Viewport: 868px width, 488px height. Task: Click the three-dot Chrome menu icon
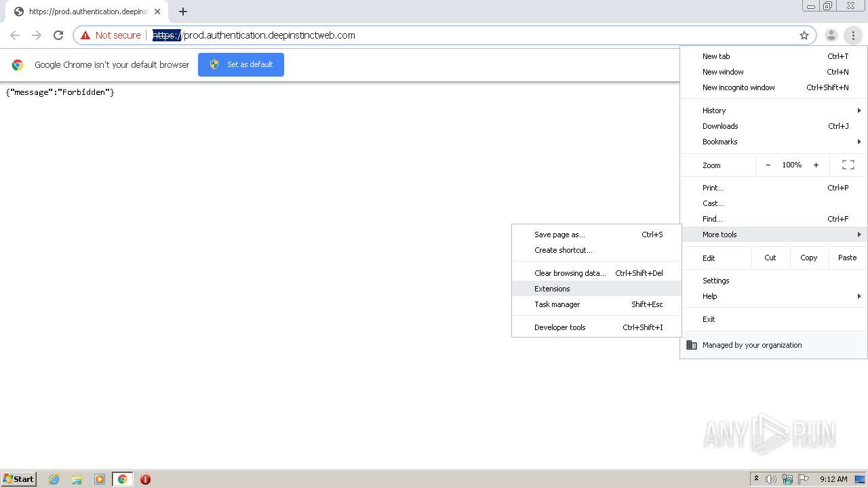(853, 35)
